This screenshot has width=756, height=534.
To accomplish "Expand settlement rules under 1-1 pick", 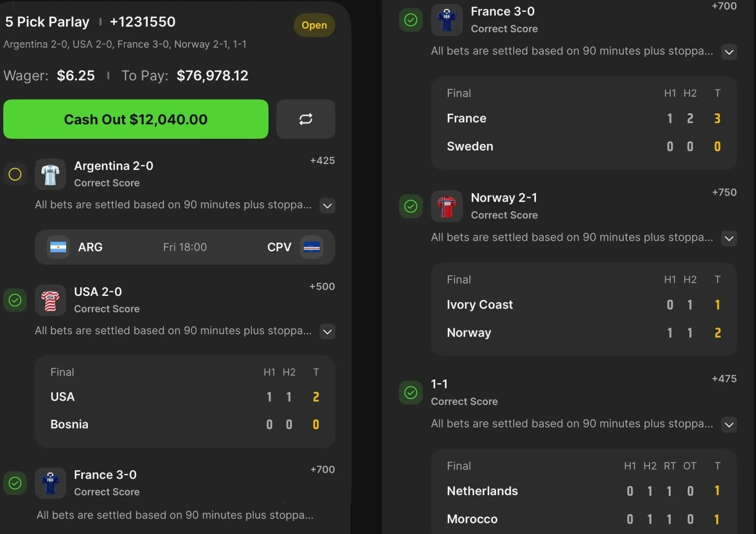I will tap(729, 425).
